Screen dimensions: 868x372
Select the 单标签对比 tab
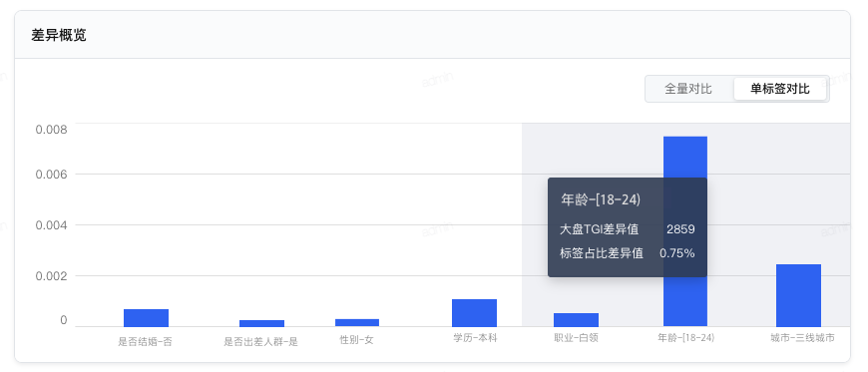(x=780, y=89)
